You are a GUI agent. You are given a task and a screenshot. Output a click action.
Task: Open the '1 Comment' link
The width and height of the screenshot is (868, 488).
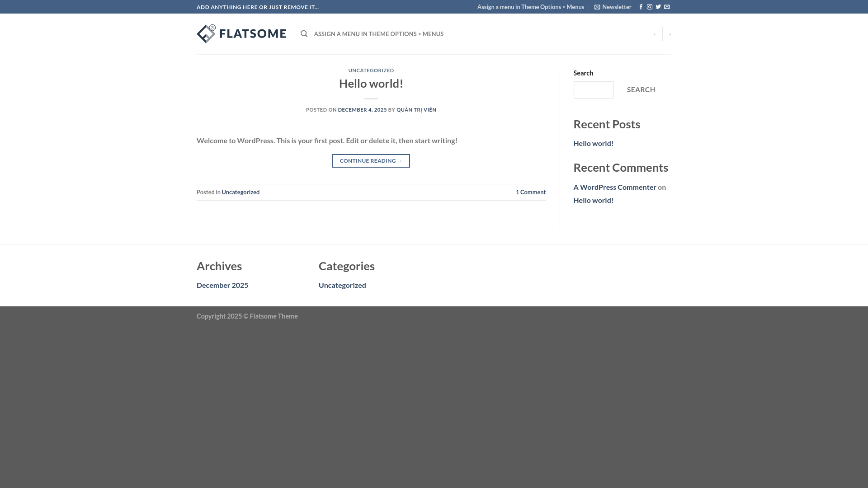pyautogui.click(x=531, y=192)
